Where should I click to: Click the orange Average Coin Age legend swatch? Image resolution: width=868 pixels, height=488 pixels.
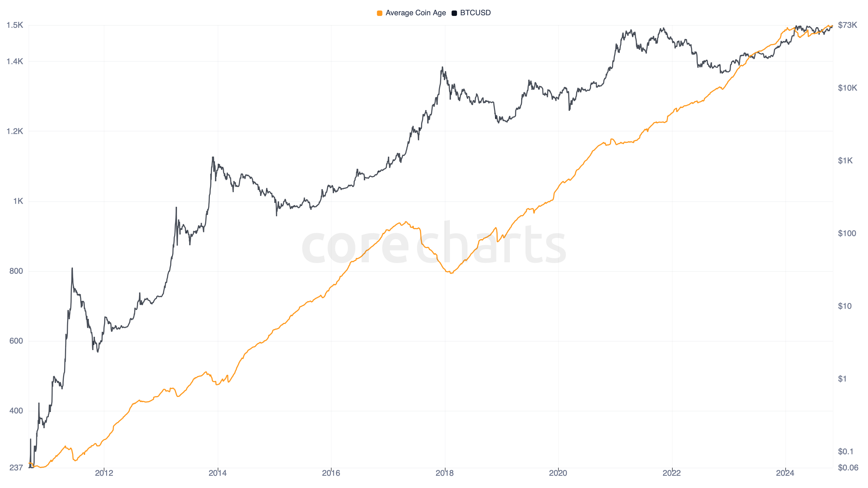[379, 13]
